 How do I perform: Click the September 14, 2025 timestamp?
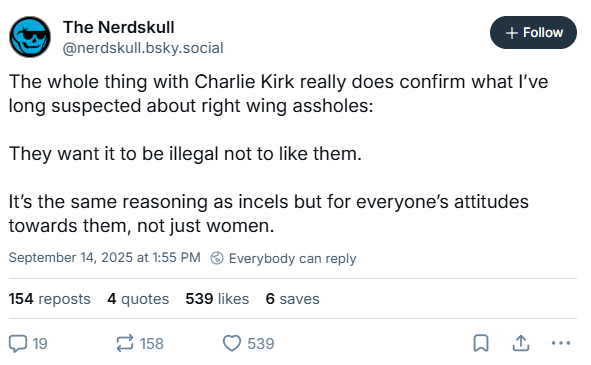[104, 258]
